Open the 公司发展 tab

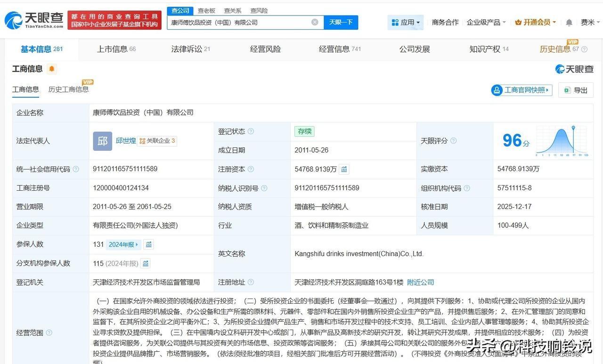pos(415,49)
